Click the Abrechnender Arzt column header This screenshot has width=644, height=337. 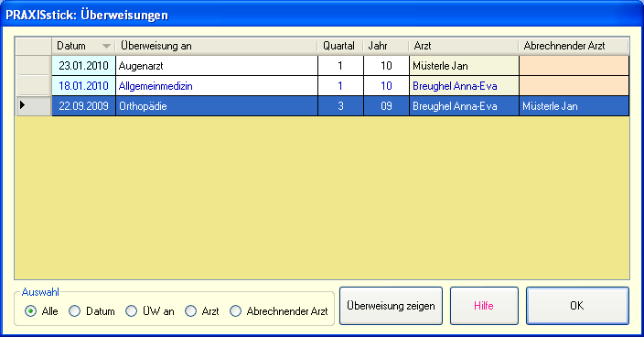tap(574, 46)
